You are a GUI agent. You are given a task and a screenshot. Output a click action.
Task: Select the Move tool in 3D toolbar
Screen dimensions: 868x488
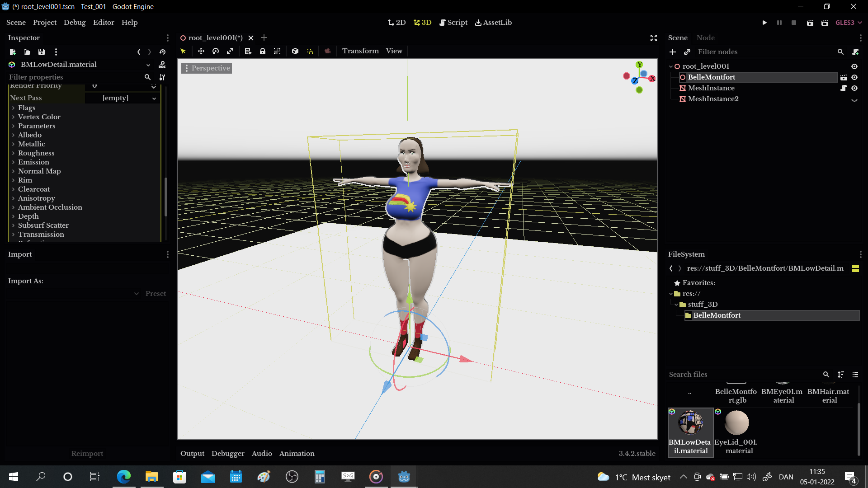point(201,51)
